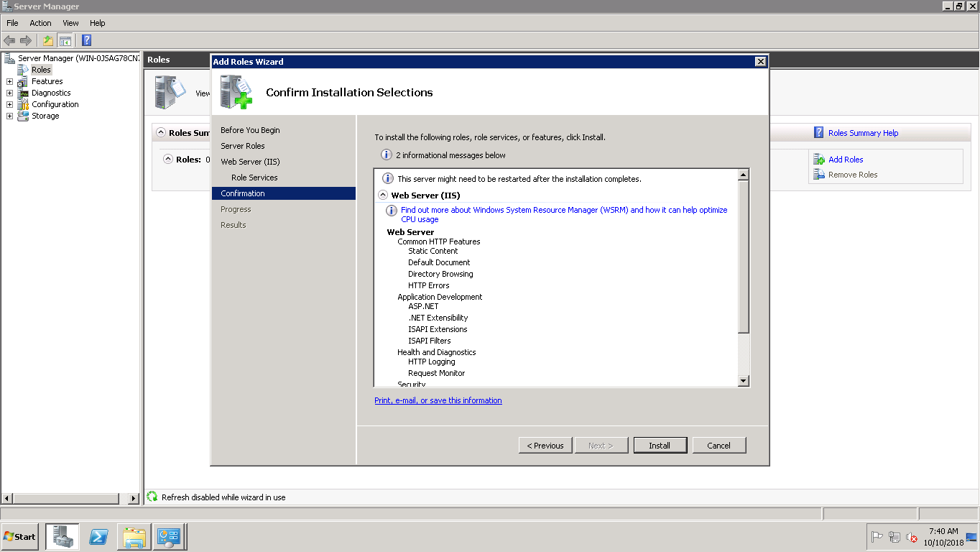The height and width of the screenshot is (552, 980).
Task: Click the Server Manager root node icon
Action: coord(9,58)
